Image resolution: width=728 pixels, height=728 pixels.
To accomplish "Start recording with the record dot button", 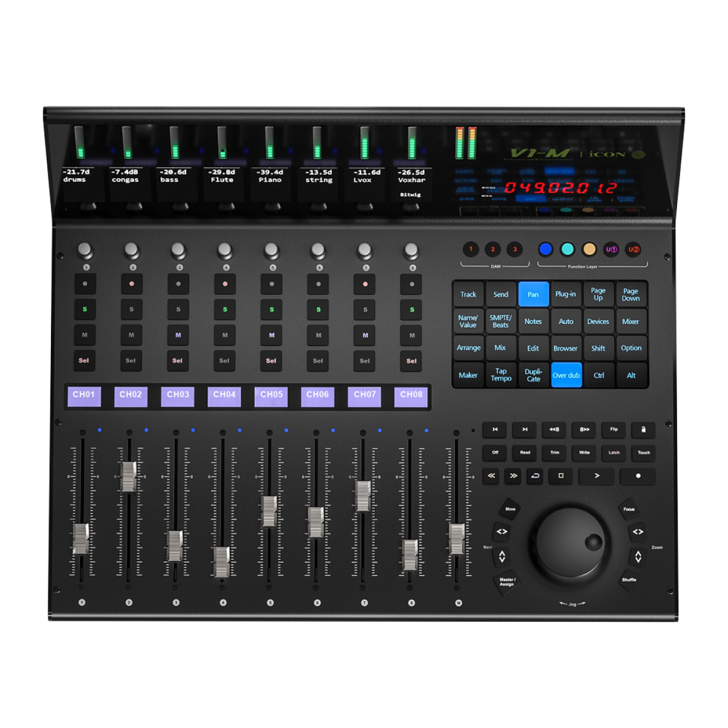I will (638, 476).
